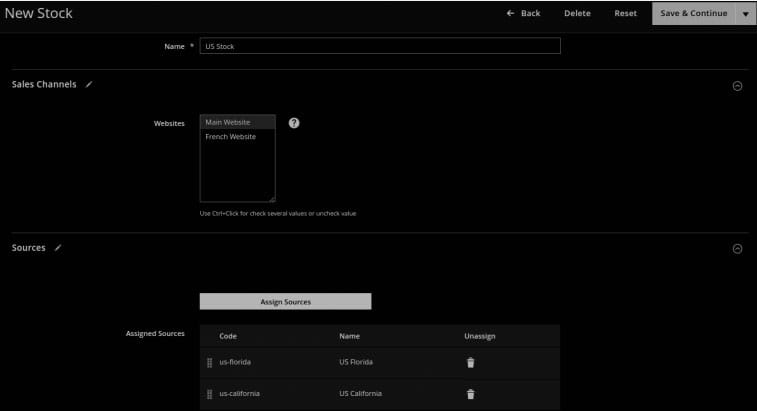Screen dimensions: 757x411
Task: Click the trash icon for us-florida
Action: pos(470,362)
